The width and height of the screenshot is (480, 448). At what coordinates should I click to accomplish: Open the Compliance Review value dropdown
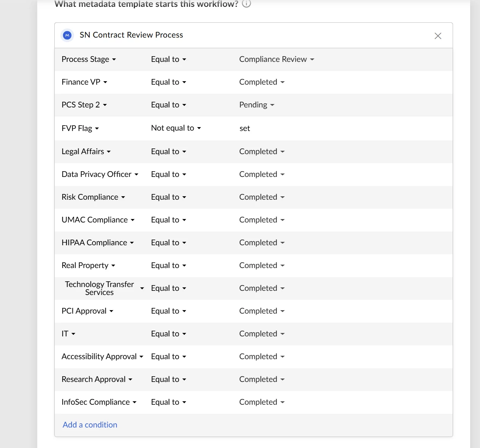click(277, 59)
